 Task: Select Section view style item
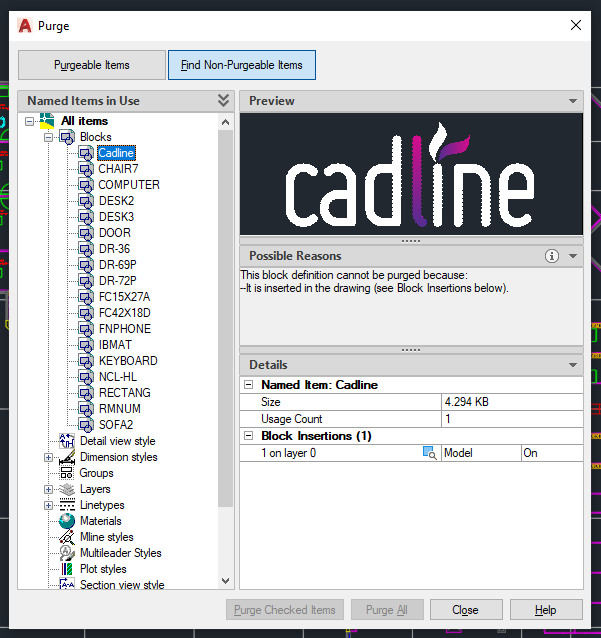[122, 585]
